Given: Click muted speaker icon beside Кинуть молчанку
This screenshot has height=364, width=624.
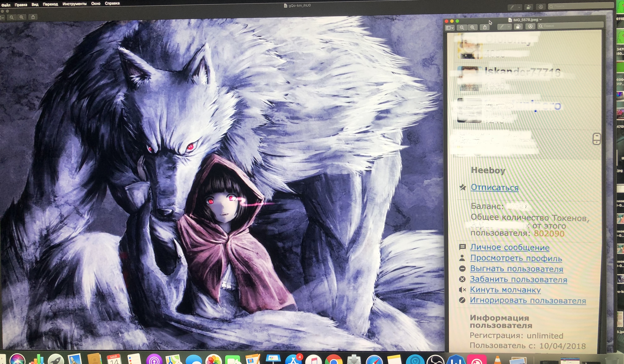Looking at the screenshot, I should (x=462, y=290).
